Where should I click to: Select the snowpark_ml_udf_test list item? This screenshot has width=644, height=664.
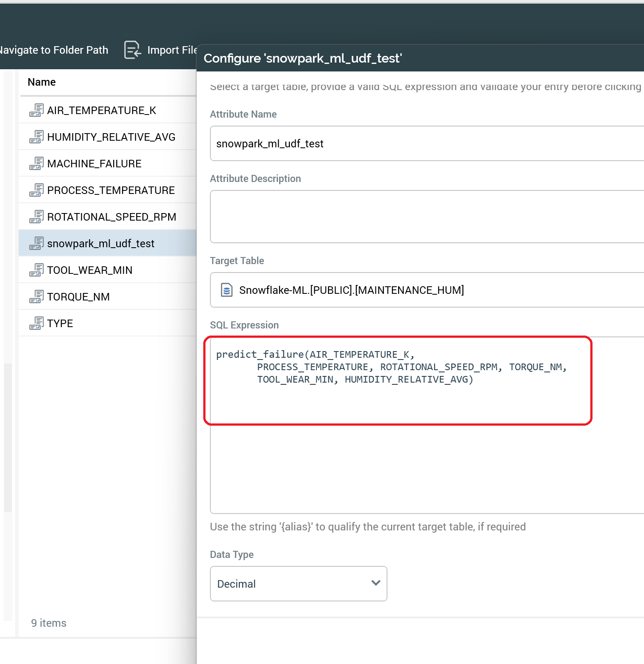pyautogui.click(x=101, y=243)
